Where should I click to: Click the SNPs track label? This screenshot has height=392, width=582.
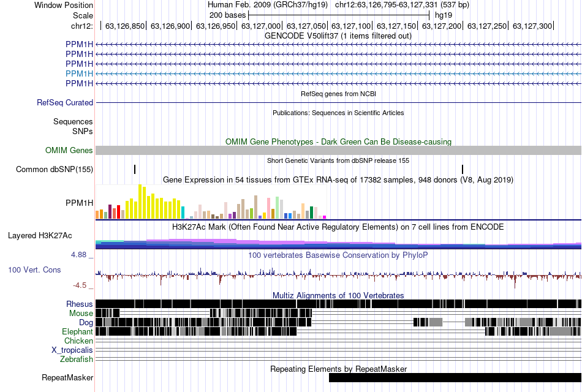click(x=83, y=131)
